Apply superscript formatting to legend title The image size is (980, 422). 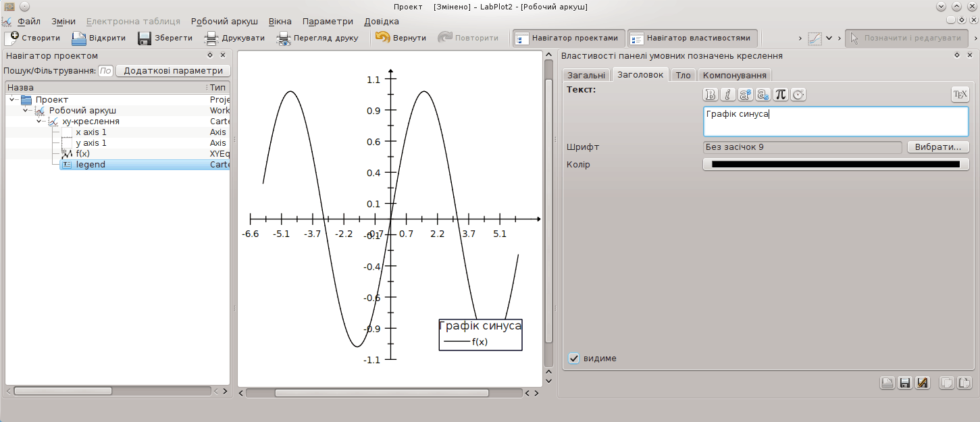coord(745,95)
